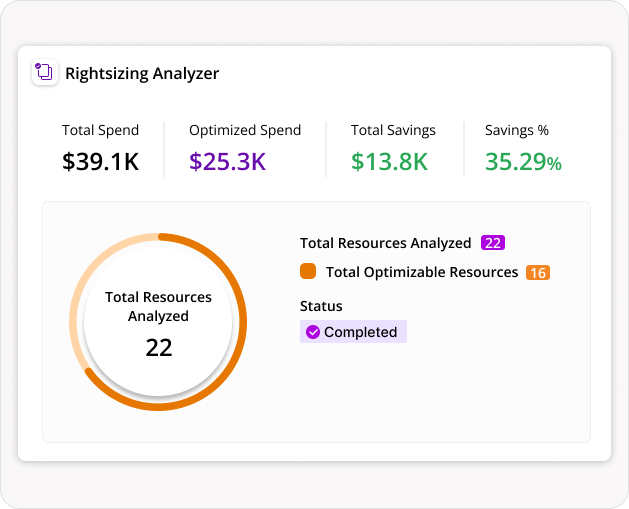Click the number 22 inside the donut
629x509 pixels.
(x=159, y=347)
